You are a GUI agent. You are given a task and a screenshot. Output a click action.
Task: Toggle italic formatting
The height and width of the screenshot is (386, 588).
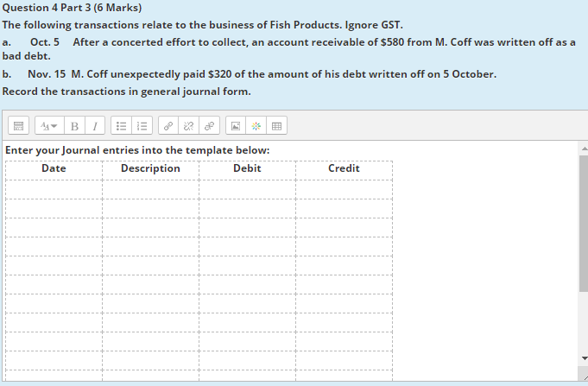click(x=95, y=126)
